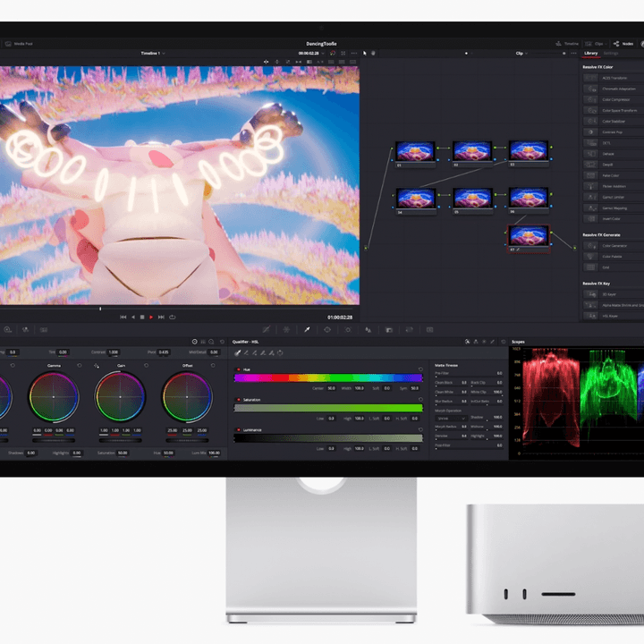Screen dimensions: 644x644
Task: Open the Blur palette icon
Action: pos(368,330)
